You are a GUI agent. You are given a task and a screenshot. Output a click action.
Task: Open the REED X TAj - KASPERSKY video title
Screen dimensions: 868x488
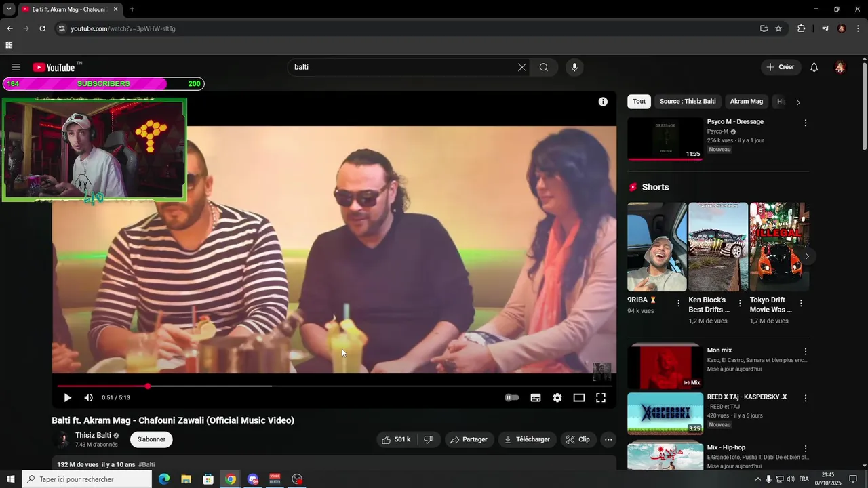tap(747, 397)
